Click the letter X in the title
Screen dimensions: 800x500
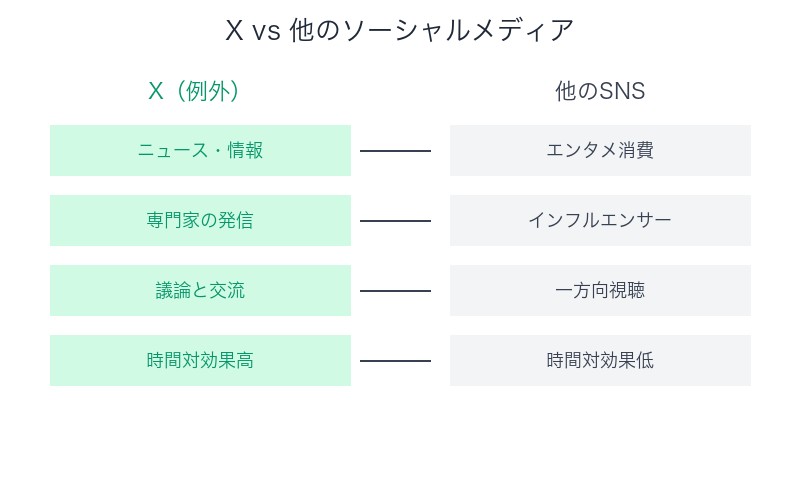(x=234, y=31)
